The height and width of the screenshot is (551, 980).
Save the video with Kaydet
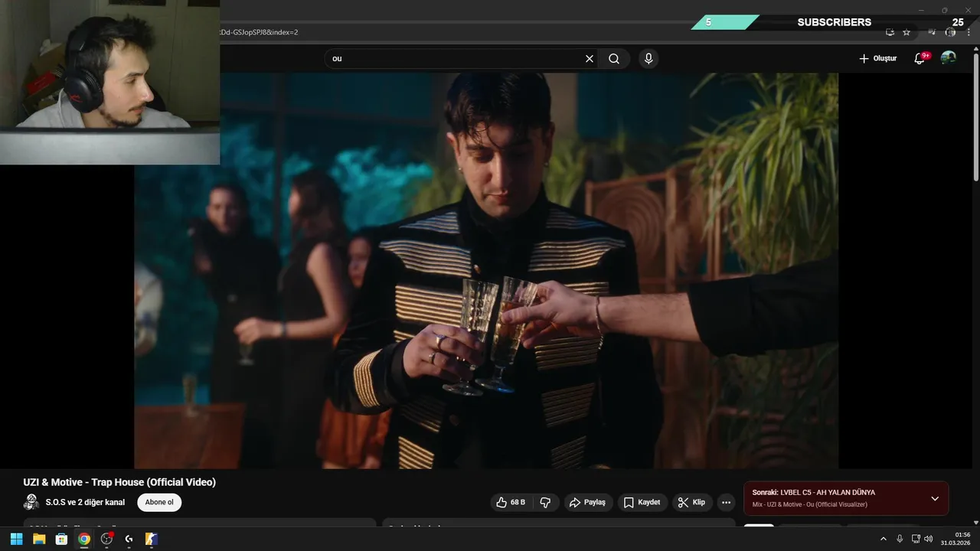(642, 502)
